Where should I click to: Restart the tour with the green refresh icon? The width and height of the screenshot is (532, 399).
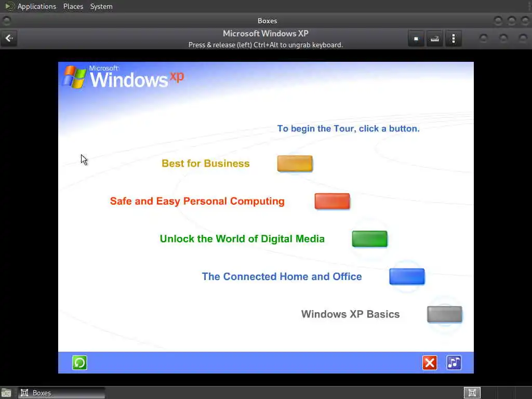pos(79,363)
